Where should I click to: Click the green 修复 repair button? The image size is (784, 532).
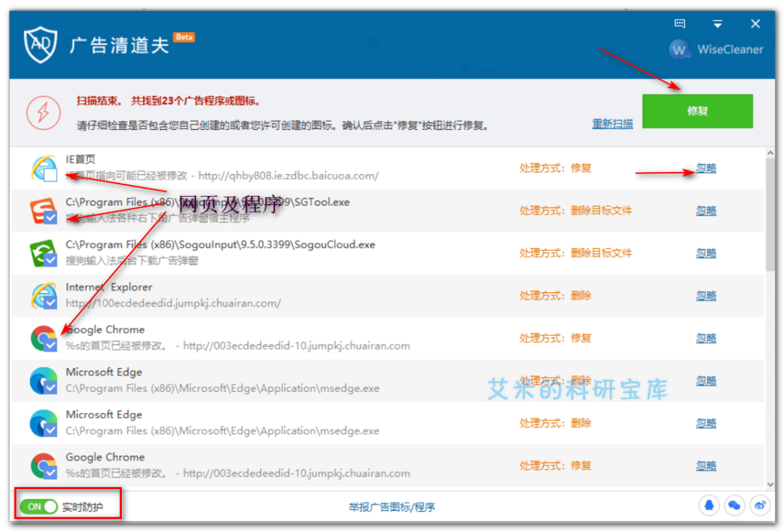[697, 111]
